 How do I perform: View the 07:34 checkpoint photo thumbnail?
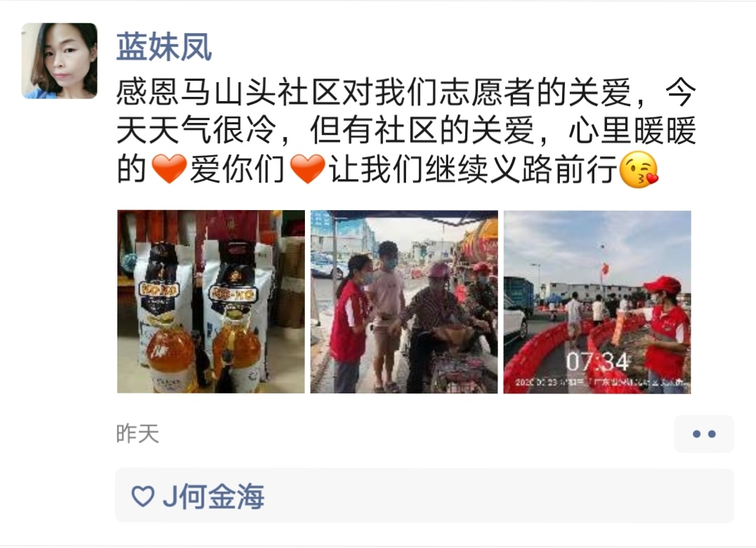point(597,301)
